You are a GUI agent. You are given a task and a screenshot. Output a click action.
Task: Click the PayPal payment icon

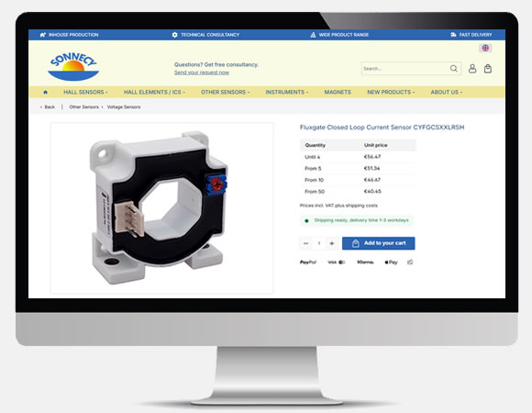pos(308,262)
